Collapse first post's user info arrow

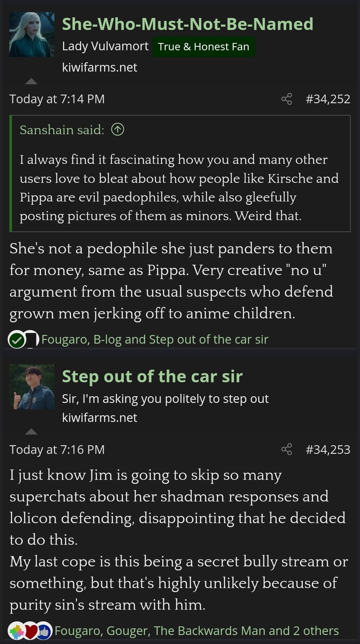(31, 81)
